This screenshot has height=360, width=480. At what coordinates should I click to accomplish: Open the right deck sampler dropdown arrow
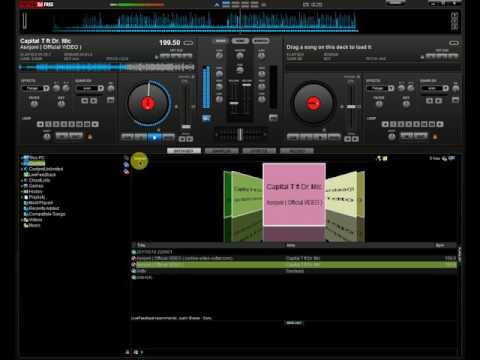[446, 88]
